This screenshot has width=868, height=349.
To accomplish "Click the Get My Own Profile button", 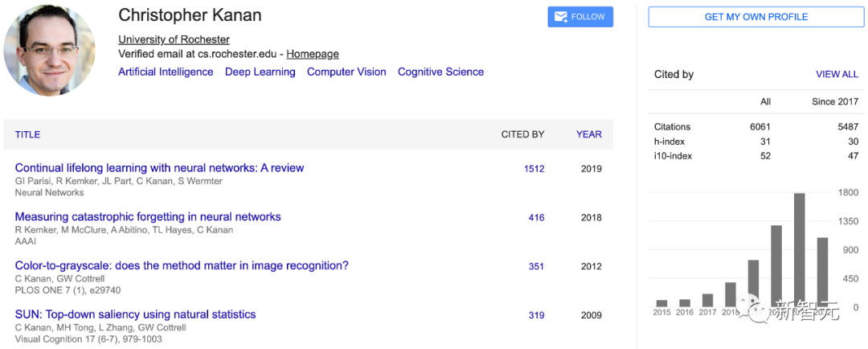I will pos(756,17).
